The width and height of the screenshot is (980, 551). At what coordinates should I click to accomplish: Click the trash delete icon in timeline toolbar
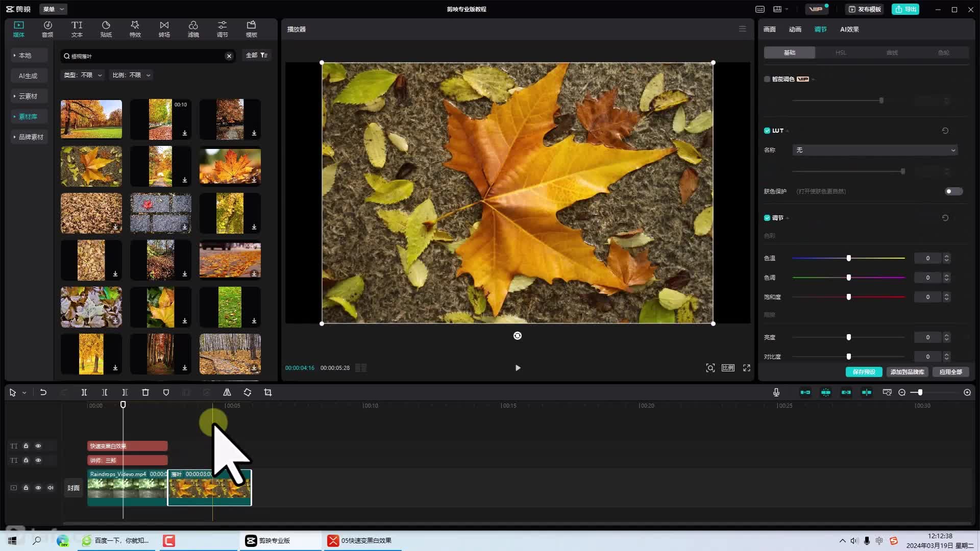[145, 392]
